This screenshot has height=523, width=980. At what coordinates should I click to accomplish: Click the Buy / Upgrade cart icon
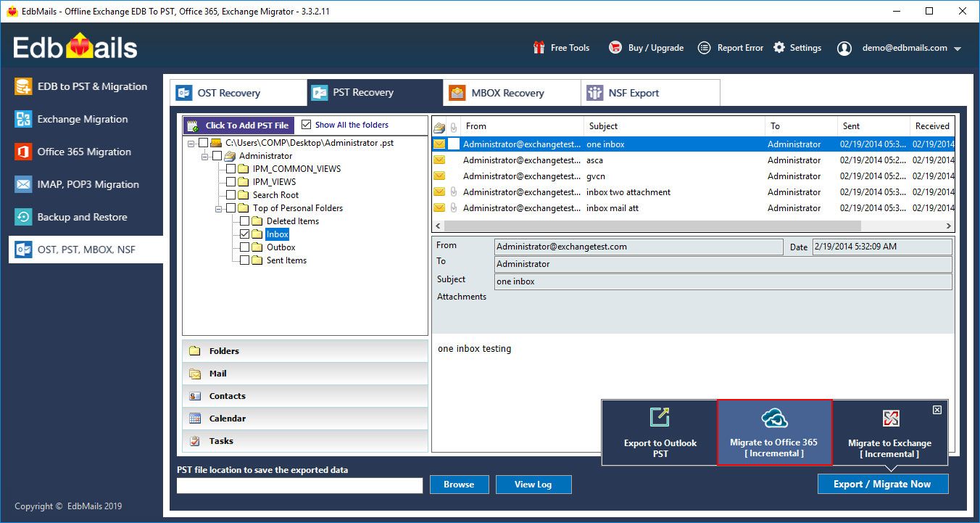(615, 48)
